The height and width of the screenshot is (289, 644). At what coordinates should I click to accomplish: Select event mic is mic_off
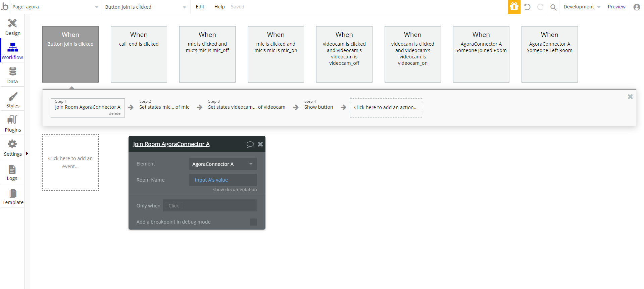click(207, 54)
